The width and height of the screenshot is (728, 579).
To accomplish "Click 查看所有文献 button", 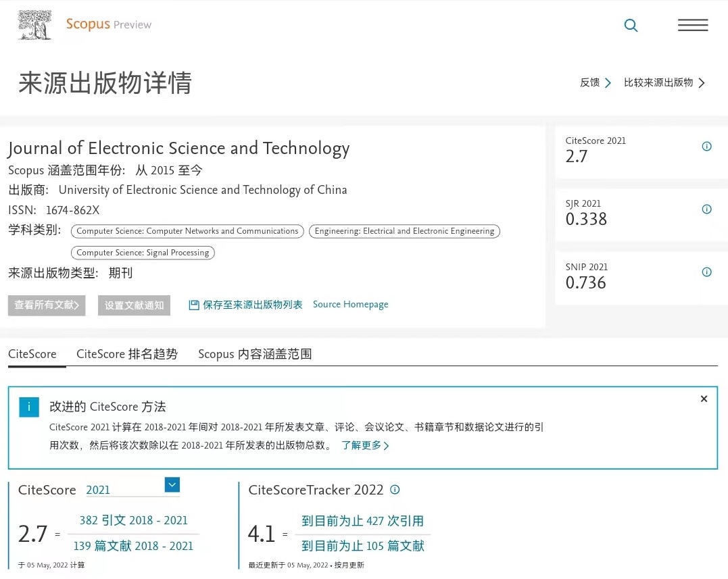I will [x=47, y=305].
